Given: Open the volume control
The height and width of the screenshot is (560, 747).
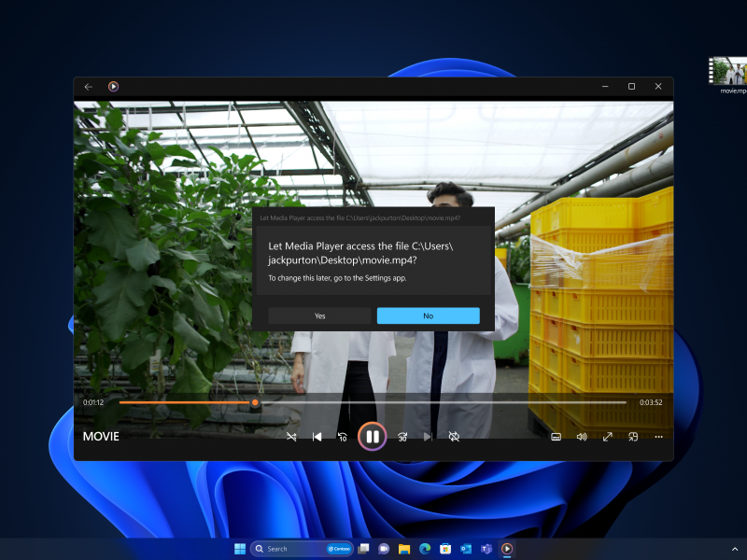Looking at the screenshot, I should click(581, 436).
